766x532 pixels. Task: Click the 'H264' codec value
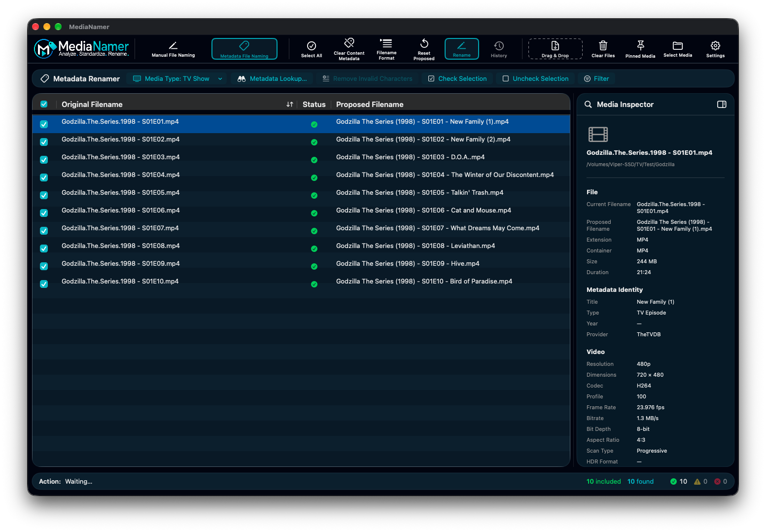coord(644,386)
